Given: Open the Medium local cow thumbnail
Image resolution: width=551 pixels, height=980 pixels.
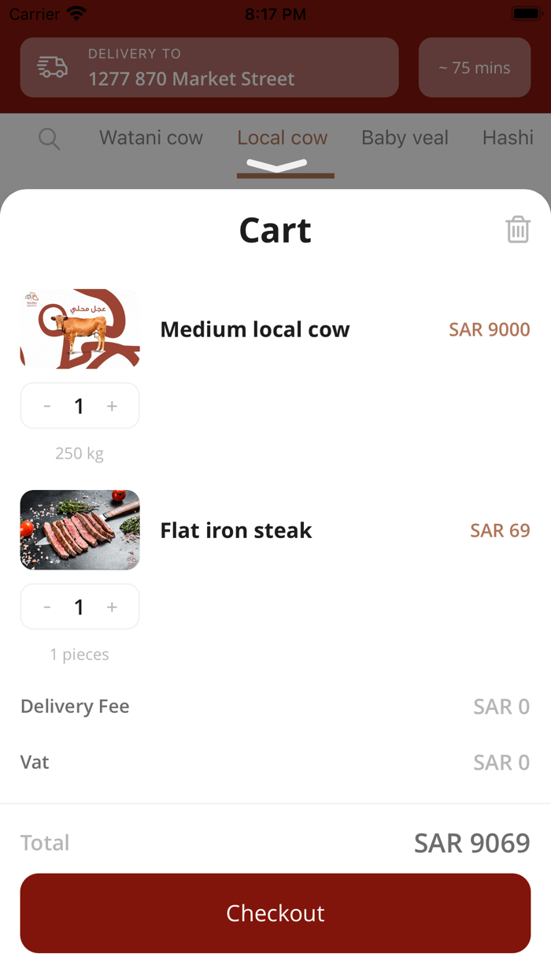Looking at the screenshot, I should point(80,329).
